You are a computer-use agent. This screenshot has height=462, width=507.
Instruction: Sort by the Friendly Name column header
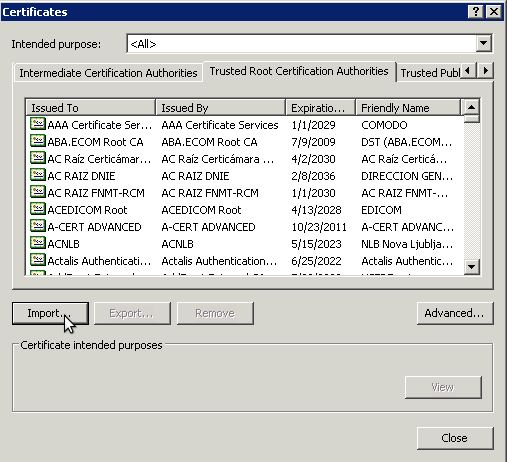[x=408, y=108]
